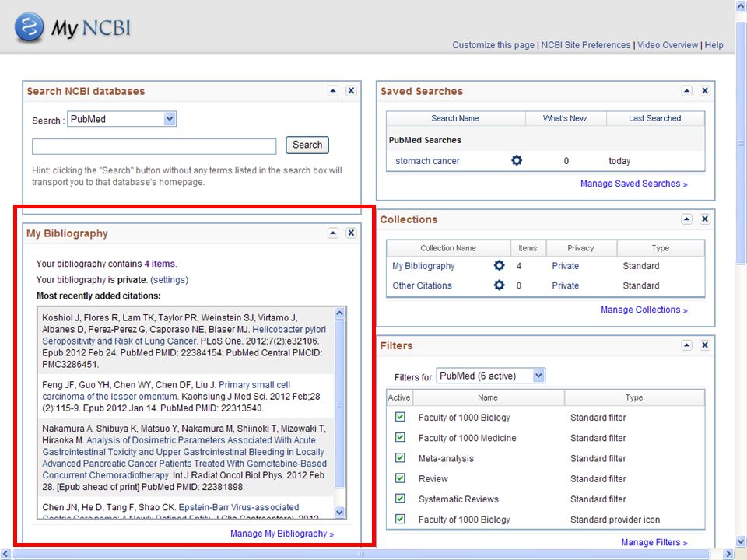This screenshot has height=560, width=747.
Task: Close the Search NCBI databases panel
Action: coord(351,90)
